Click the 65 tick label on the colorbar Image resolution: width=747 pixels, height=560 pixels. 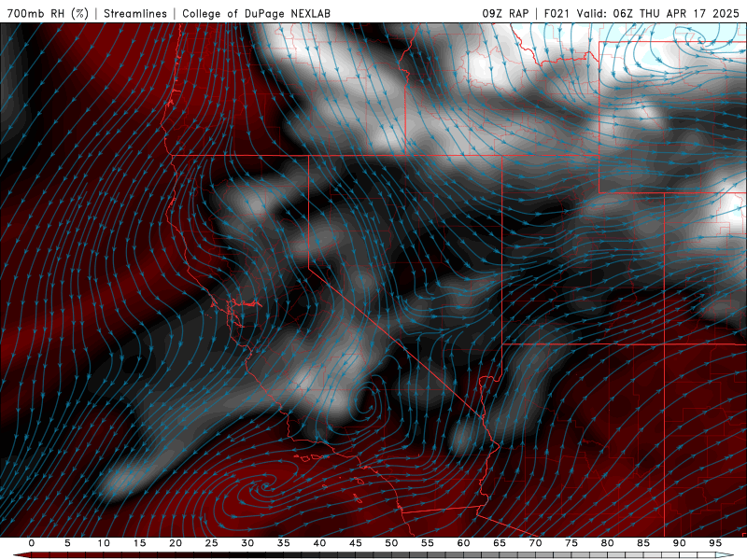pos(500,543)
